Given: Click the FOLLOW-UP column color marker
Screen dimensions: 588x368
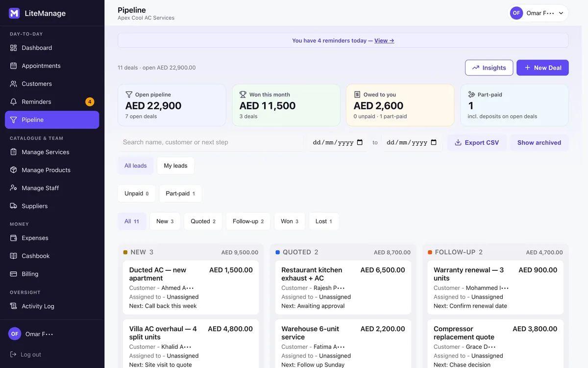Looking at the screenshot, I should (x=430, y=252).
